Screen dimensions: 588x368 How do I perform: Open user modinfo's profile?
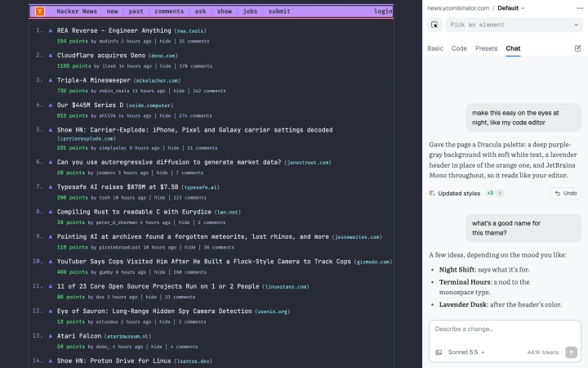pos(109,42)
